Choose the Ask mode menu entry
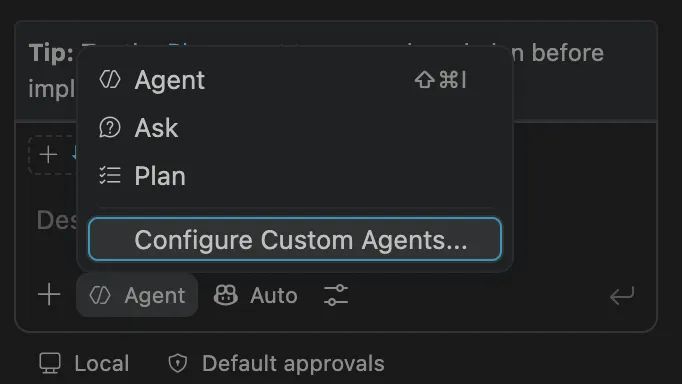This screenshot has height=384, width=682. (x=295, y=128)
